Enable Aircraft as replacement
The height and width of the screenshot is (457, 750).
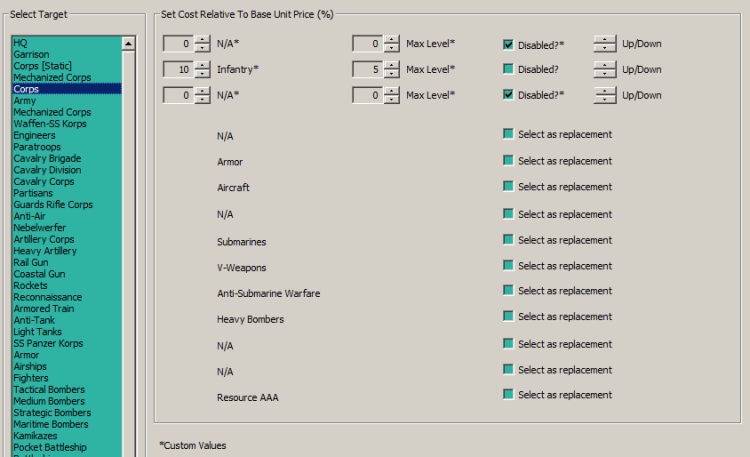click(x=509, y=186)
